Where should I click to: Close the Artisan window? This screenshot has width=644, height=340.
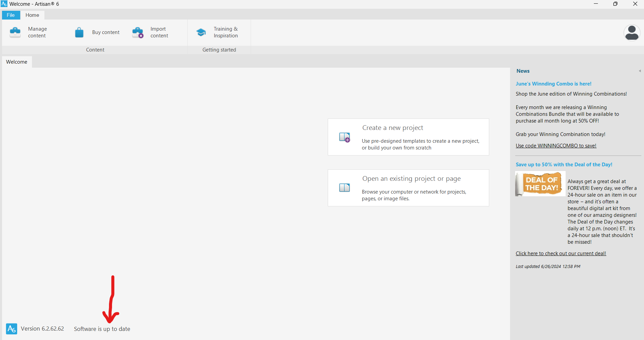click(635, 4)
